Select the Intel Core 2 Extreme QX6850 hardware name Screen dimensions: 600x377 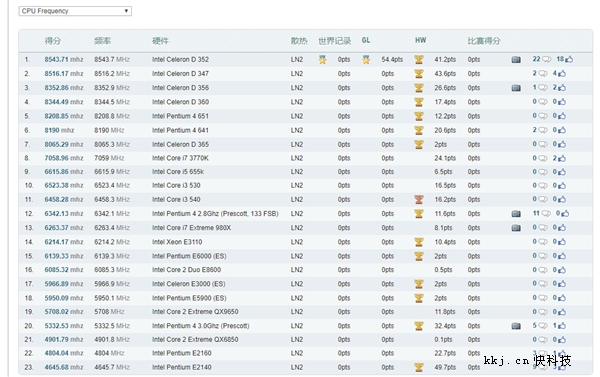click(195, 339)
